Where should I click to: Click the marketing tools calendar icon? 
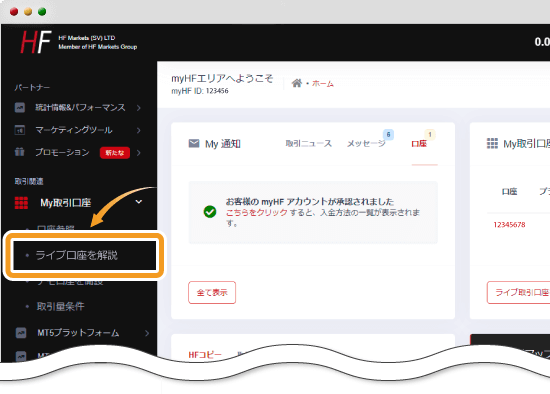click(20, 130)
